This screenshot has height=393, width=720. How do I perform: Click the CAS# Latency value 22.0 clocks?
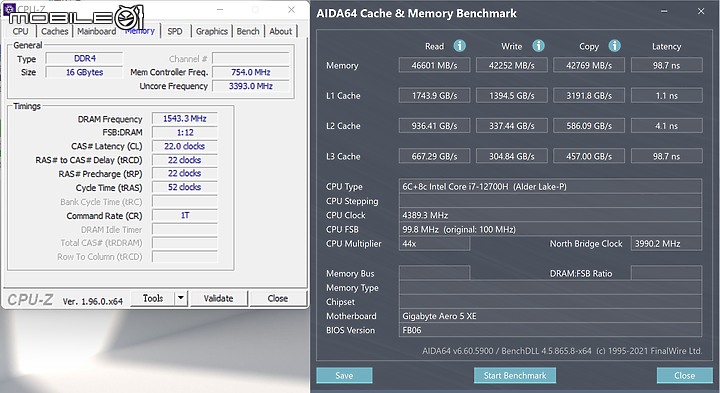pos(185,146)
